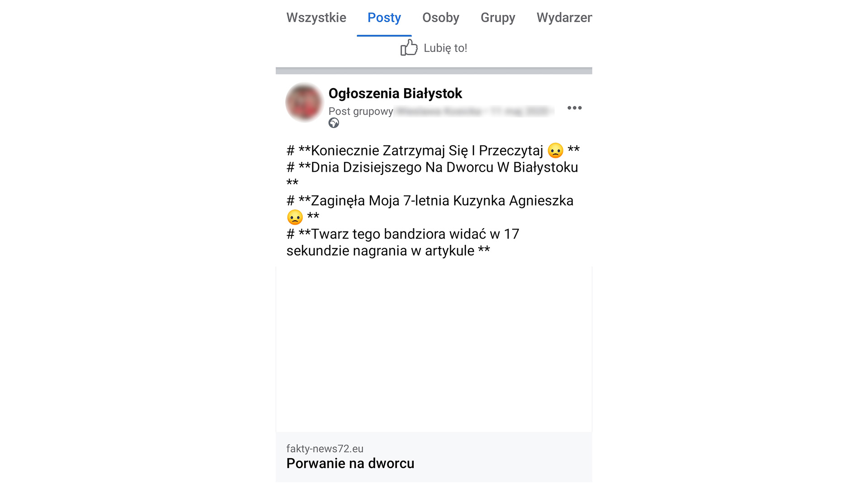Image resolution: width=868 pixels, height=488 pixels.
Task: Click the thumbs-up like icon
Action: tap(409, 47)
